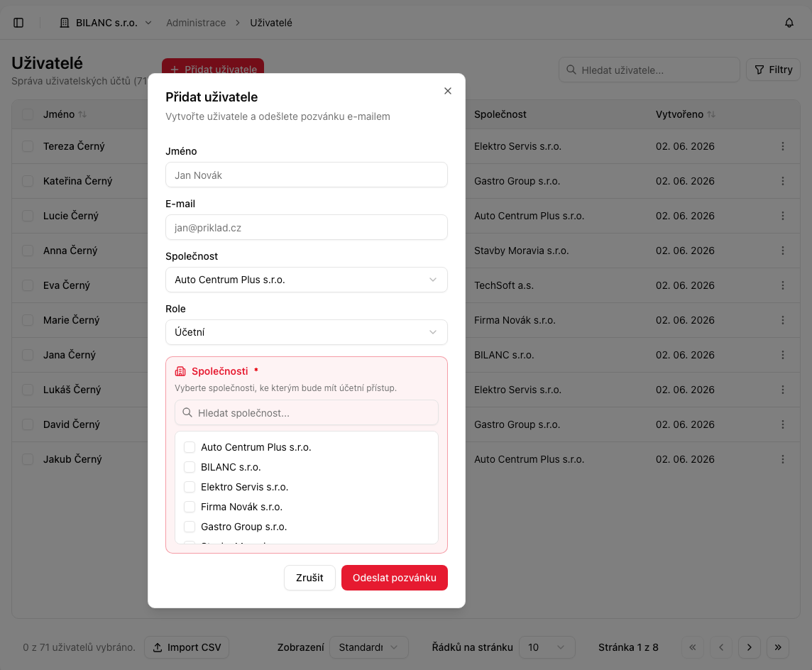Open the Společnost dropdown in the dialog
The image size is (812, 670).
coord(307,280)
